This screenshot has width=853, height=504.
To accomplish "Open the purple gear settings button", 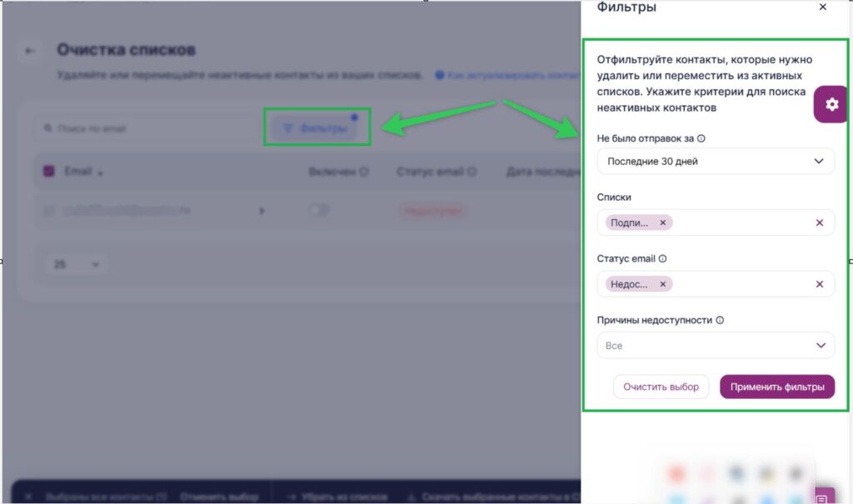I will (831, 104).
